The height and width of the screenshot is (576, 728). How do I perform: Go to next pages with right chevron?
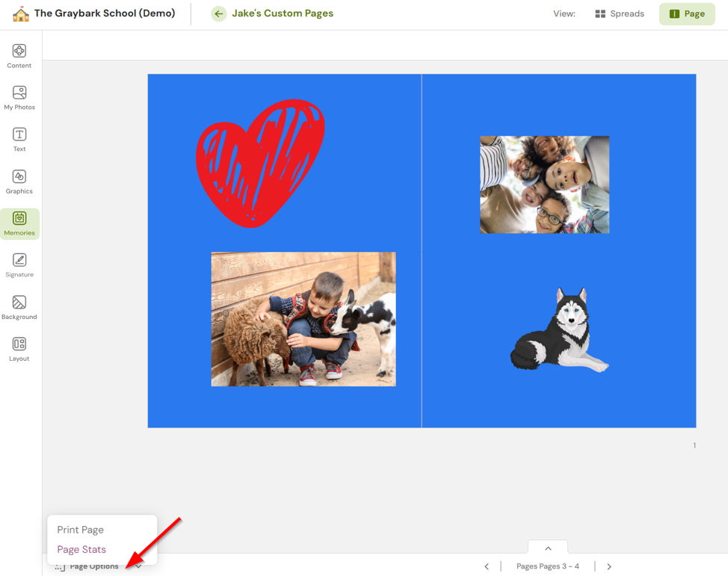click(609, 566)
